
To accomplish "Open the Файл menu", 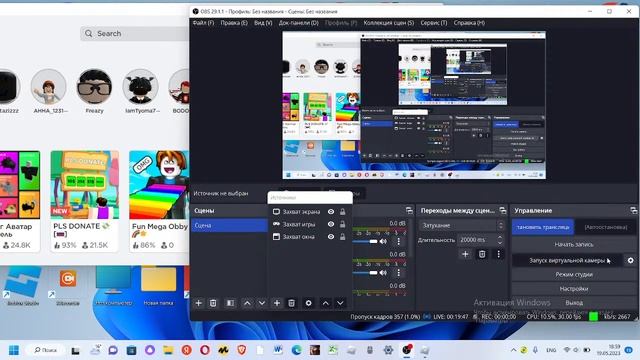I will pos(203,23).
